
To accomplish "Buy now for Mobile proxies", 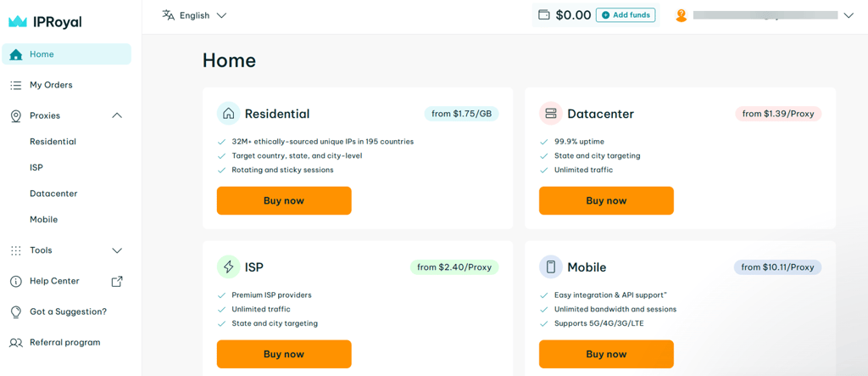I will (606, 354).
